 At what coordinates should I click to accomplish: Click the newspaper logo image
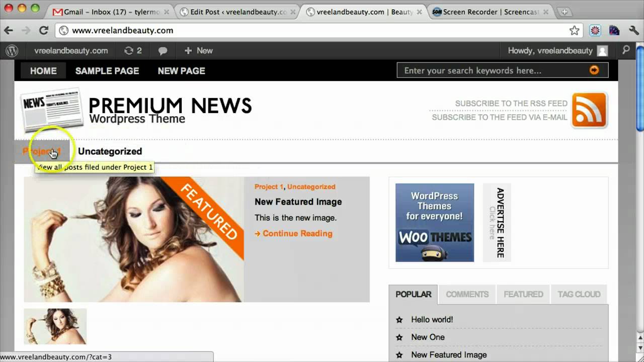pyautogui.click(x=51, y=110)
